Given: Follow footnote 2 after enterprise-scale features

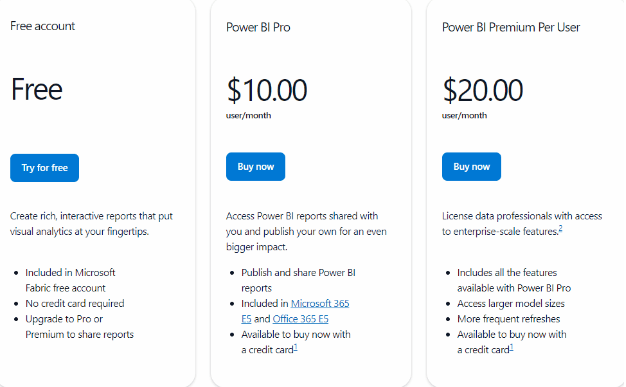Looking at the screenshot, I should point(561,228).
